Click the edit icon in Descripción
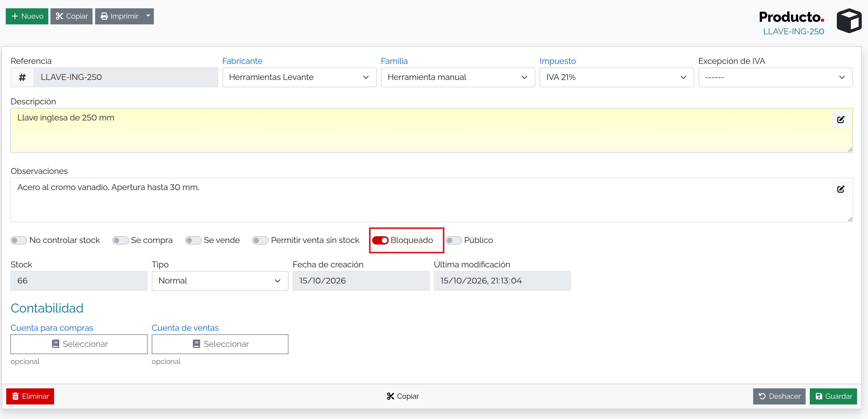The image size is (868, 419). tap(840, 119)
